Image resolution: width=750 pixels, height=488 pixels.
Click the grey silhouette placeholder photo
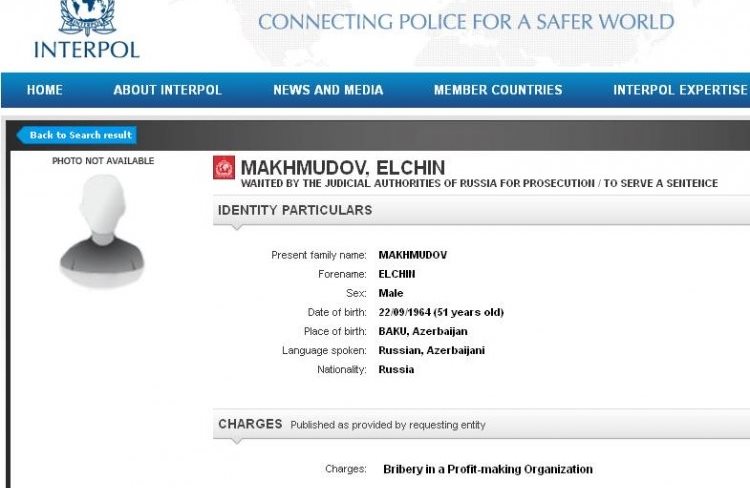tap(102, 231)
